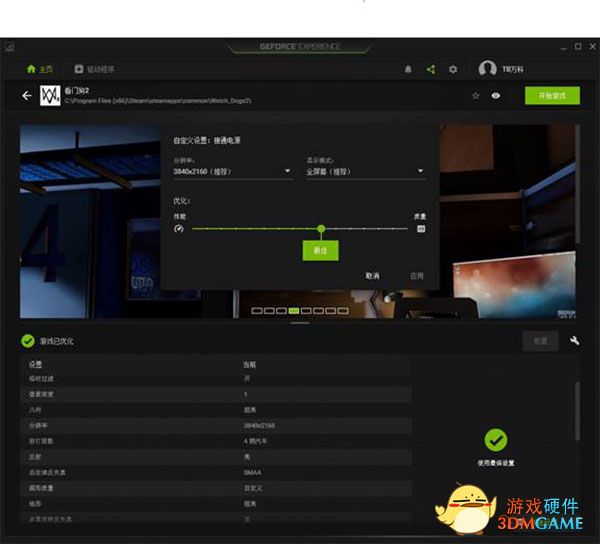Open the 3840x2160 resolution dropdown

click(232, 172)
